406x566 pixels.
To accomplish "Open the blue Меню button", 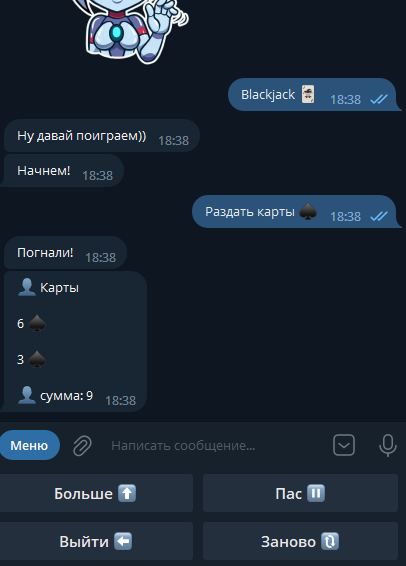I will tap(29, 445).
